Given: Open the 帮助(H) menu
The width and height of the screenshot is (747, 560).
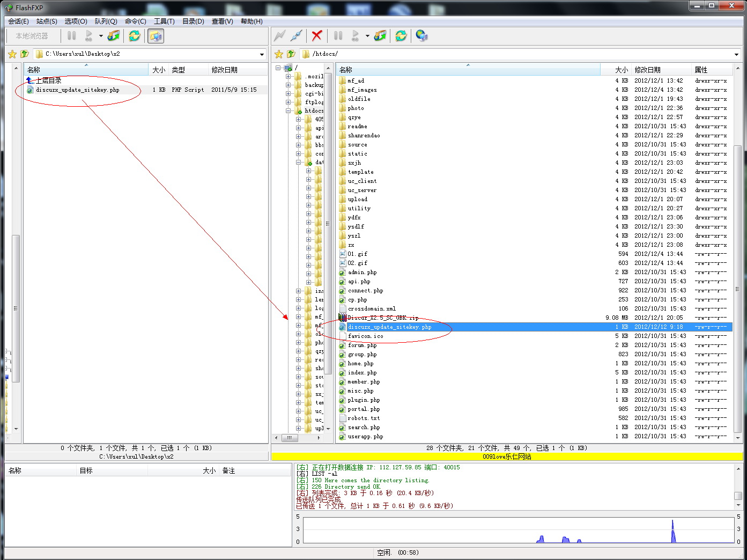Looking at the screenshot, I should tap(252, 21).
